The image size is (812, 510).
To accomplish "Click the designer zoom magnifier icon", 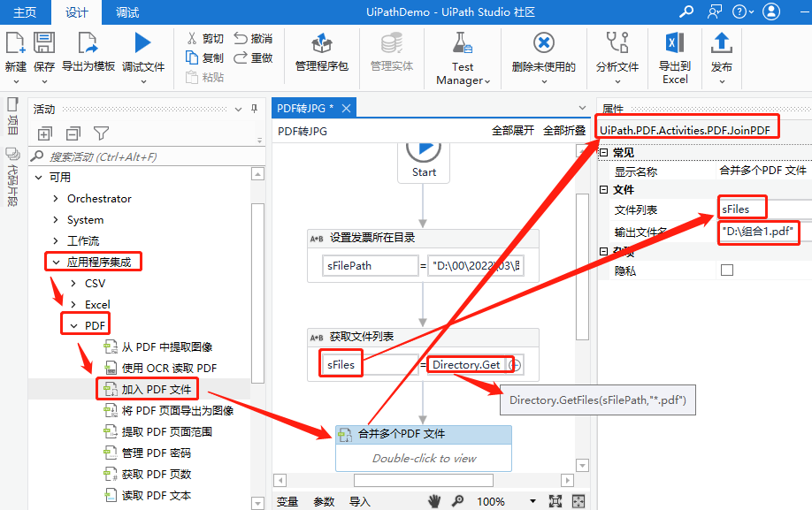I will click(458, 500).
